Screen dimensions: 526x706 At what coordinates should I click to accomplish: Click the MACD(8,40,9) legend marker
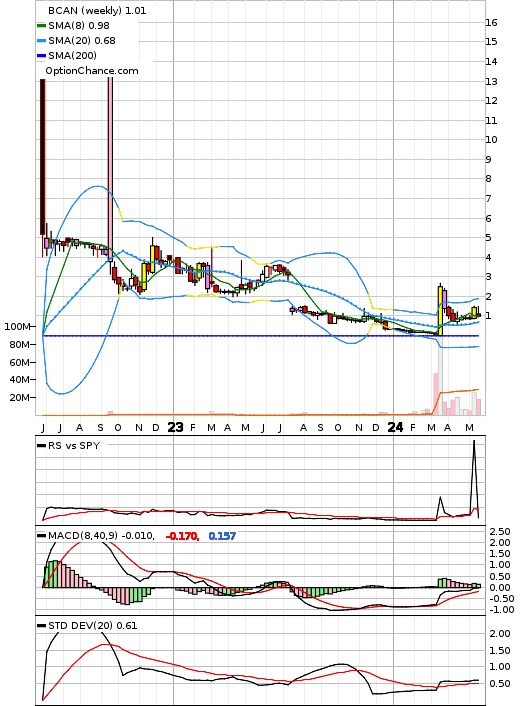[41, 536]
